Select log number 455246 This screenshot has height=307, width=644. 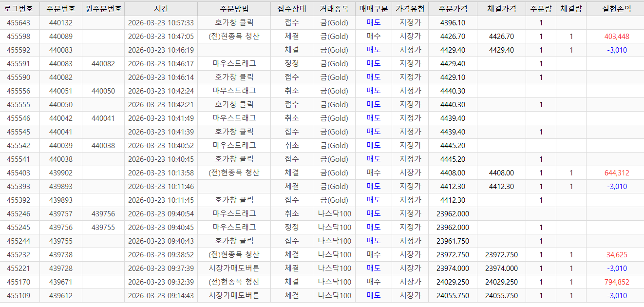tap(19, 214)
